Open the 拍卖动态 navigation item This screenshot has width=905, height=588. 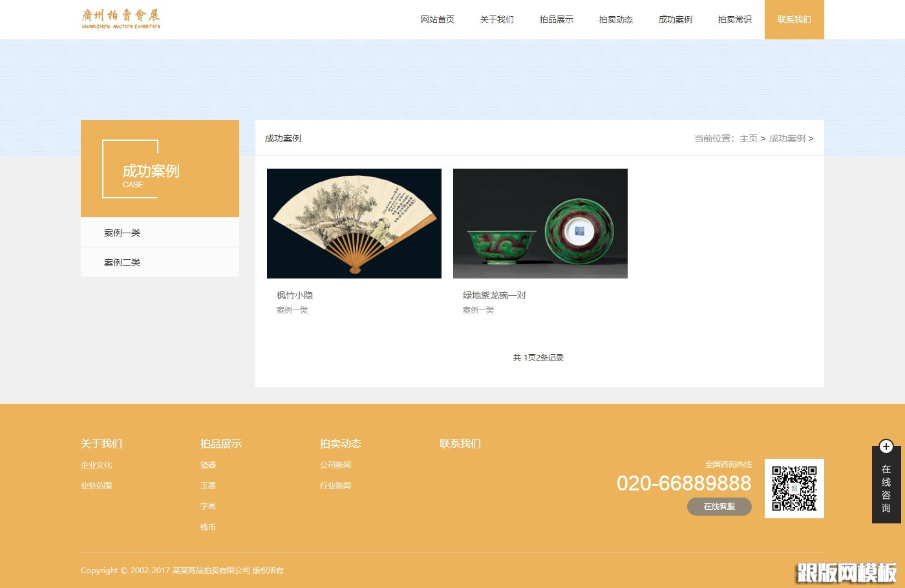pyautogui.click(x=616, y=19)
